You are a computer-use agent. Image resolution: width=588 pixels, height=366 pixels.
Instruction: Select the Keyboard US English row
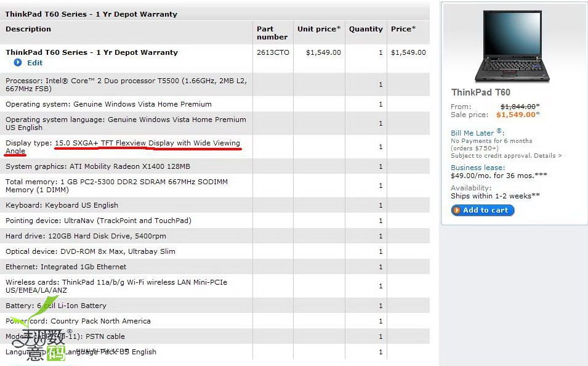coord(215,205)
